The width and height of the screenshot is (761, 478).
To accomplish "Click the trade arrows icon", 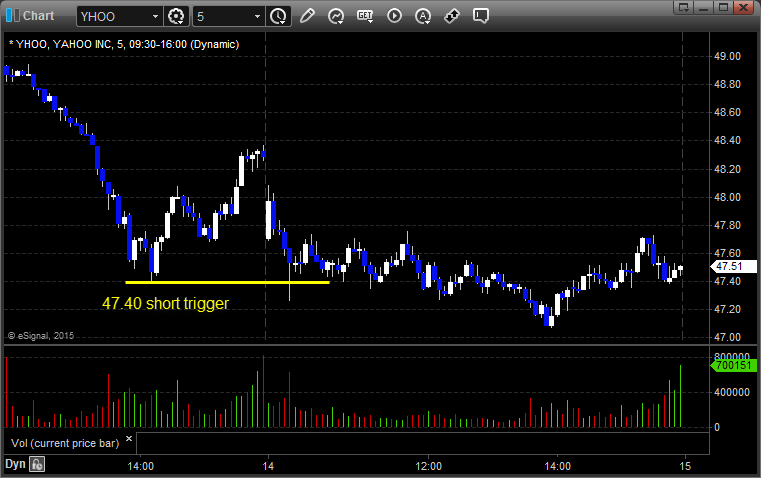I will pyautogui.click(x=452, y=16).
